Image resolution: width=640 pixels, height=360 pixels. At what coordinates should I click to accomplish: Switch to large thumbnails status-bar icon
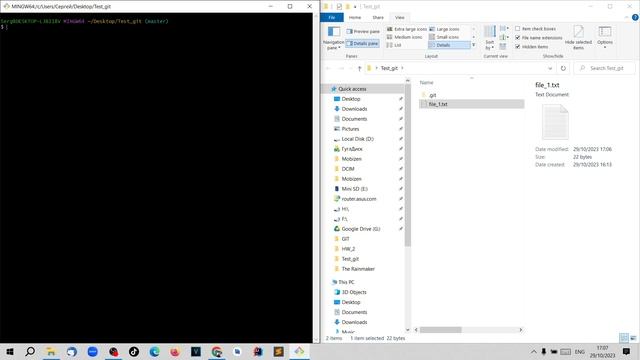click(633, 338)
